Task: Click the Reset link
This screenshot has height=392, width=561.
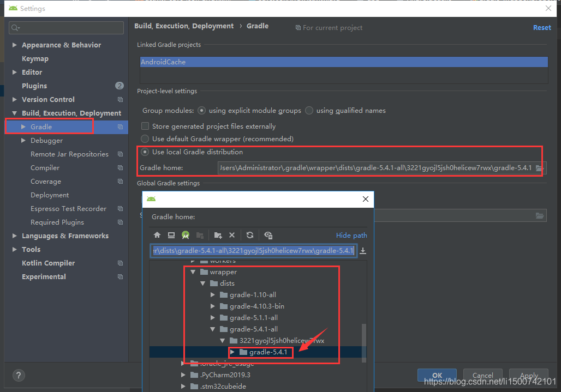Action: click(542, 27)
